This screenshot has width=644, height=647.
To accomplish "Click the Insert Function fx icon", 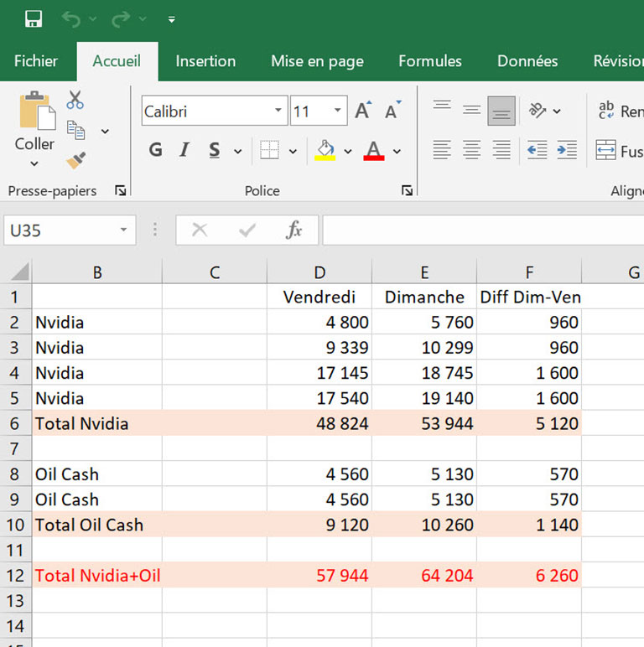I will pyautogui.click(x=293, y=230).
